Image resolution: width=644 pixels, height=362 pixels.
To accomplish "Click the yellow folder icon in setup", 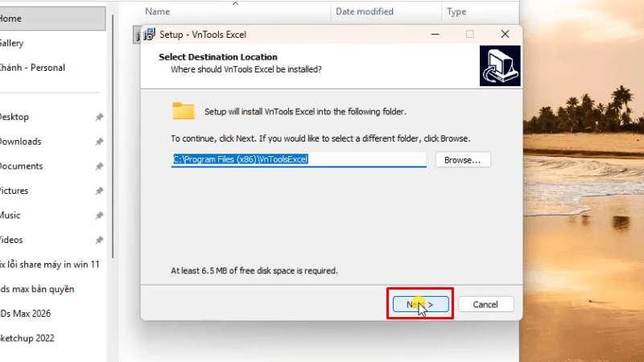I will [x=184, y=111].
